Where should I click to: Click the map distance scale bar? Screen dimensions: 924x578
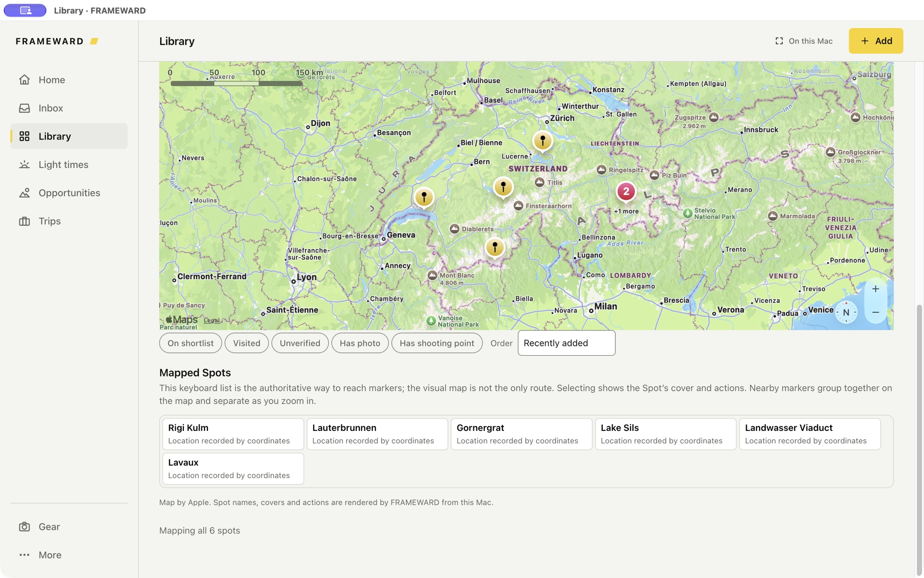(237, 84)
